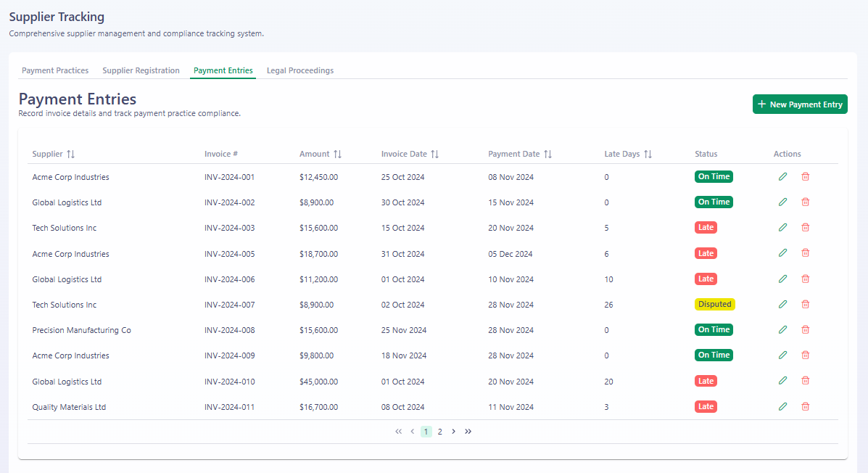Click the $16,700.00 amount cell
Image resolution: width=868 pixels, height=473 pixels.
click(x=318, y=407)
